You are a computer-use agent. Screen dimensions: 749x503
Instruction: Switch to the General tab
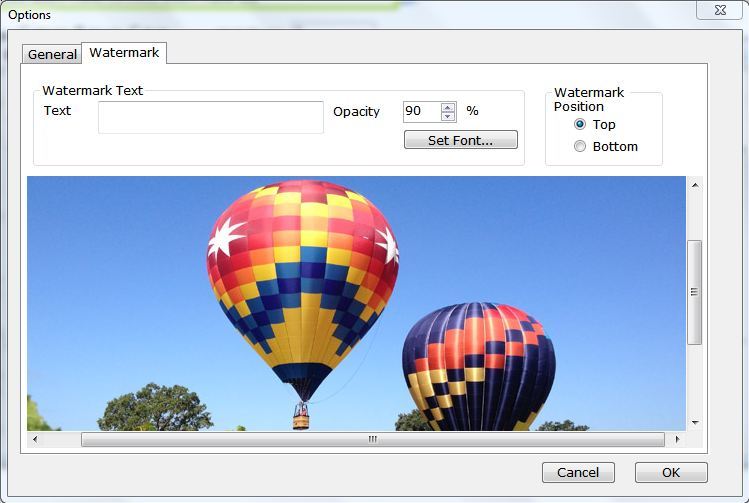(x=52, y=54)
